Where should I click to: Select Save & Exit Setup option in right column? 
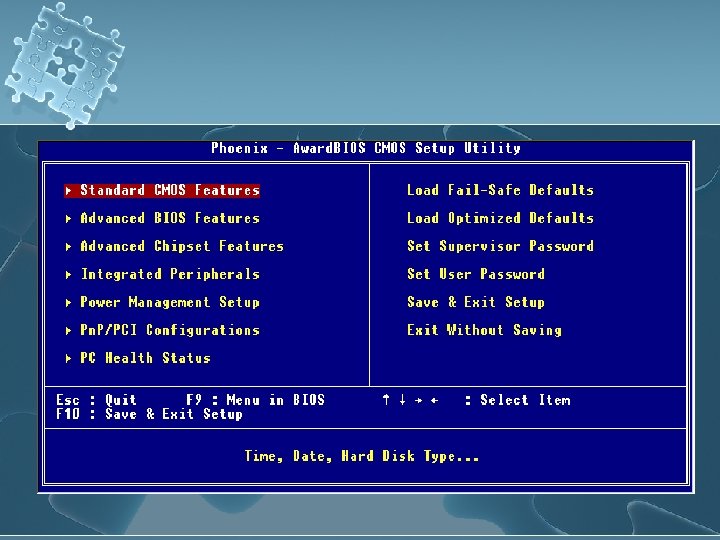point(476,302)
